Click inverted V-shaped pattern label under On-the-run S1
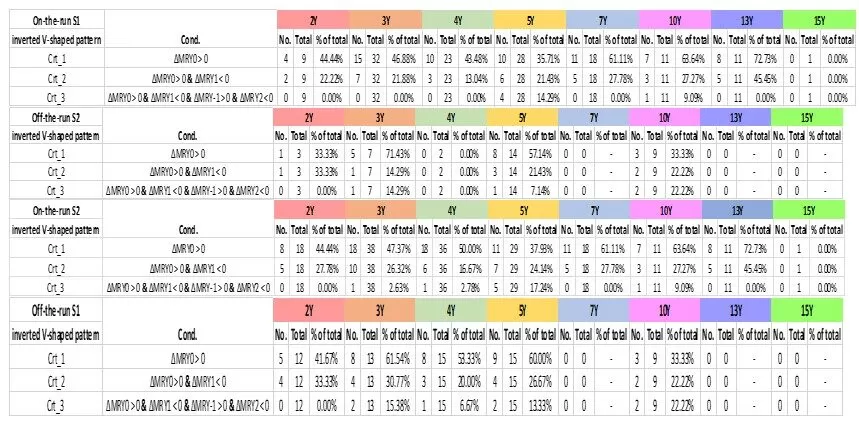Image resolution: width=859 pixels, height=427 pixels. [50, 39]
